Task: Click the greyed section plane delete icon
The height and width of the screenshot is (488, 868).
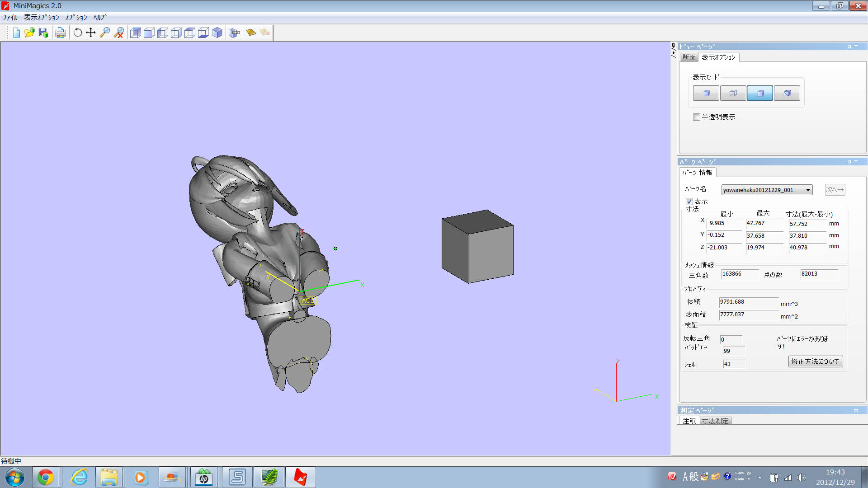Action: pos(265,33)
